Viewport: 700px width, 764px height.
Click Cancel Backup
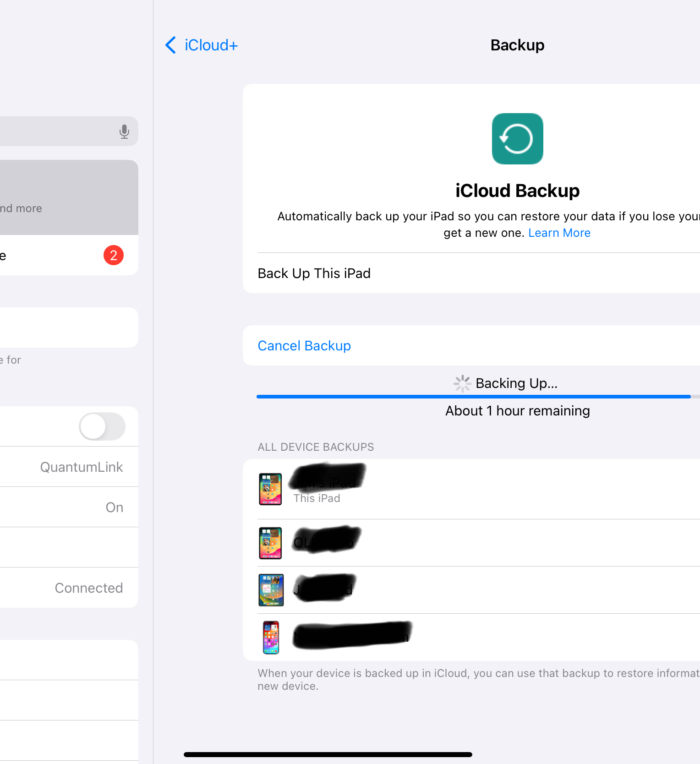(x=304, y=345)
